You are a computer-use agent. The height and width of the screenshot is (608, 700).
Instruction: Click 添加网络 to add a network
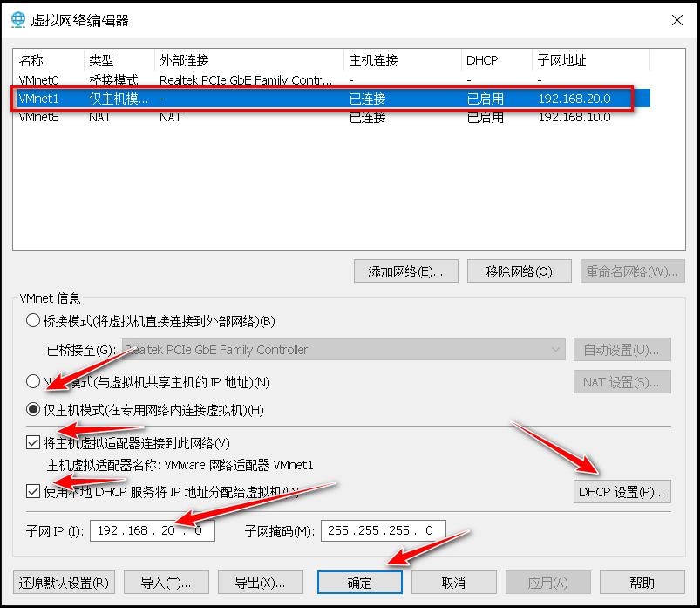(403, 271)
